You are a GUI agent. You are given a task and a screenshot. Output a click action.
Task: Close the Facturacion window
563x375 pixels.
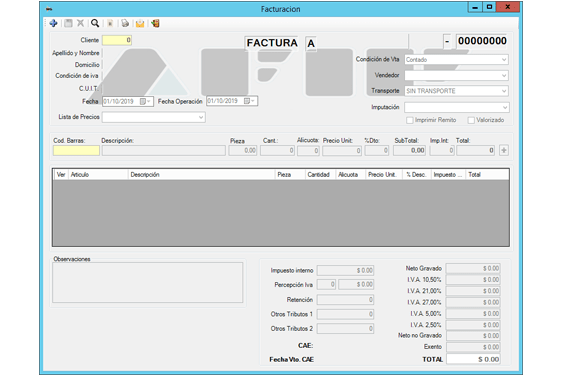tap(508, 7)
